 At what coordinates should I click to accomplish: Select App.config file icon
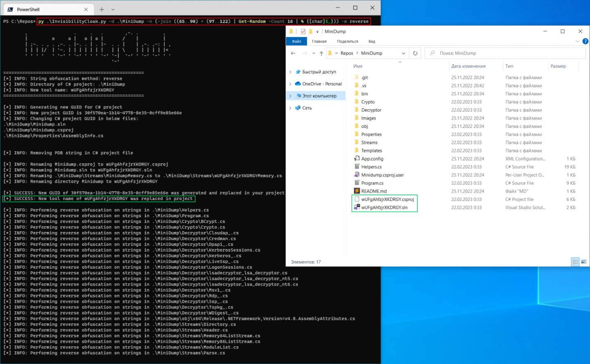[x=357, y=158]
